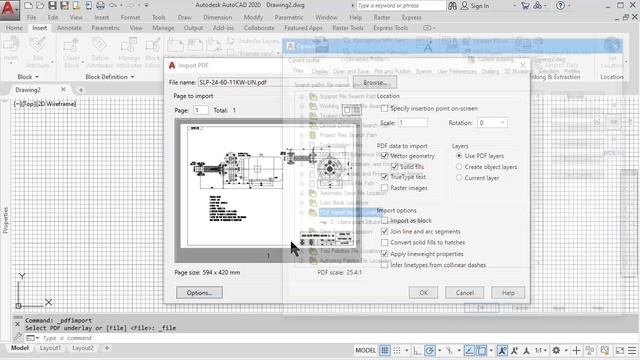This screenshot has width=640, height=360.
Task: Enable Convert solid fills to hatches
Action: (384, 242)
